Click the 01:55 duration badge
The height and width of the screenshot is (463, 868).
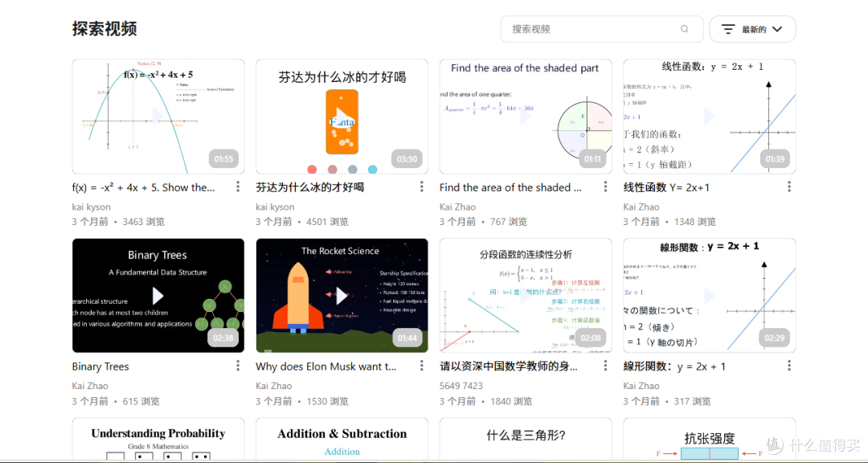pos(223,159)
